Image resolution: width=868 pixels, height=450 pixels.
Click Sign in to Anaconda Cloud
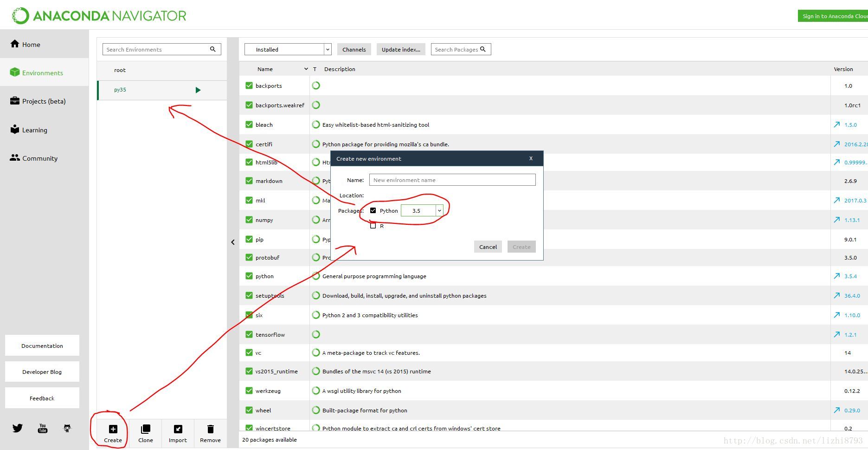[833, 16]
